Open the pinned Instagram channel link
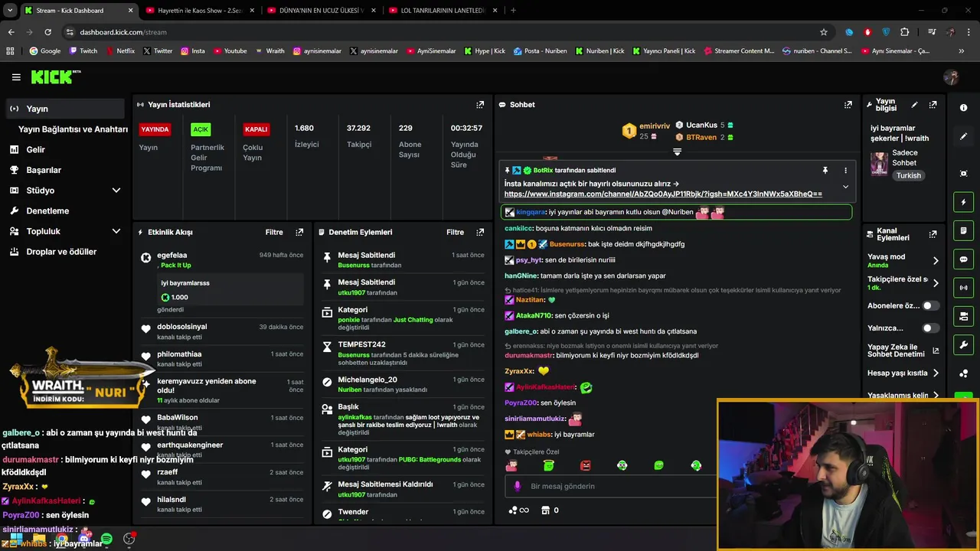Viewport: 980px width, 551px height. point(663,194)
